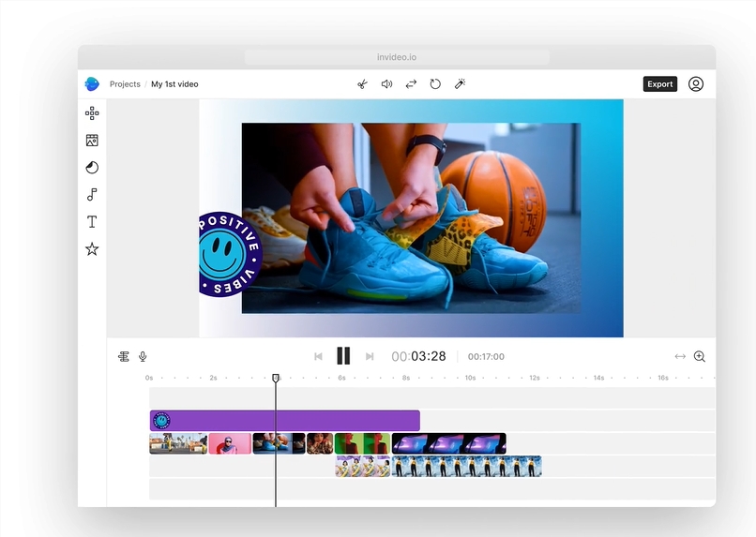Open the media library image icon
This screenshot has width=756, height=537.
click(x=92, y=141)
